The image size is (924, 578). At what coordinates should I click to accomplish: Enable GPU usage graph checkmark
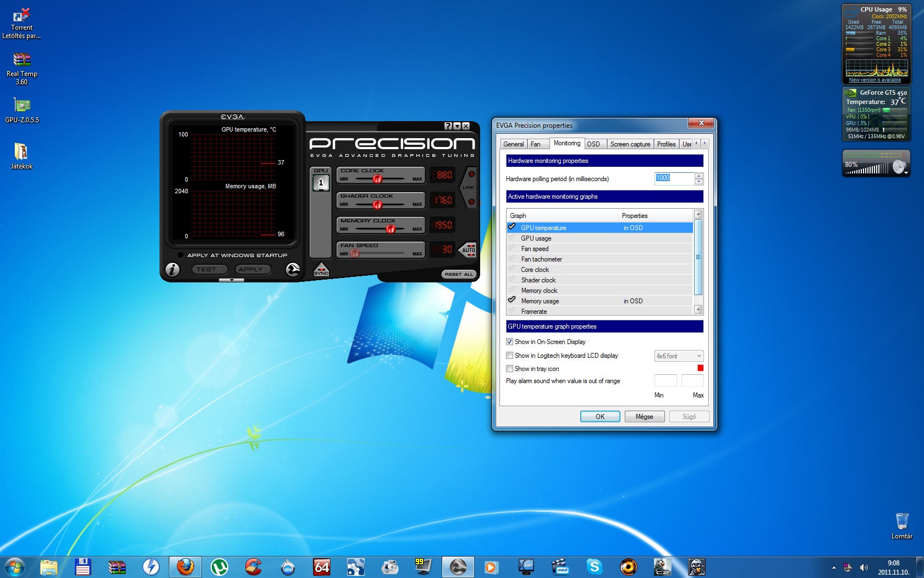click(x=512, y=238)
